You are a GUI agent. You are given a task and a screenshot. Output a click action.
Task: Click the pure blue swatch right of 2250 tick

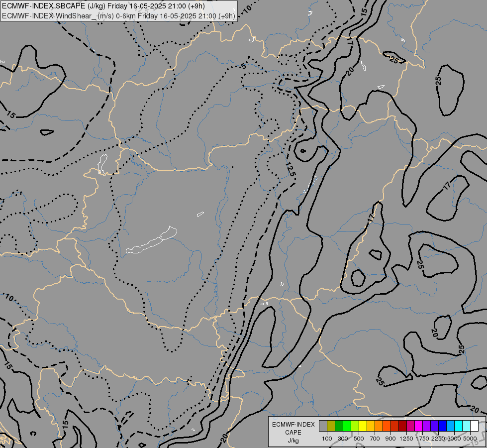pos(442,426)
